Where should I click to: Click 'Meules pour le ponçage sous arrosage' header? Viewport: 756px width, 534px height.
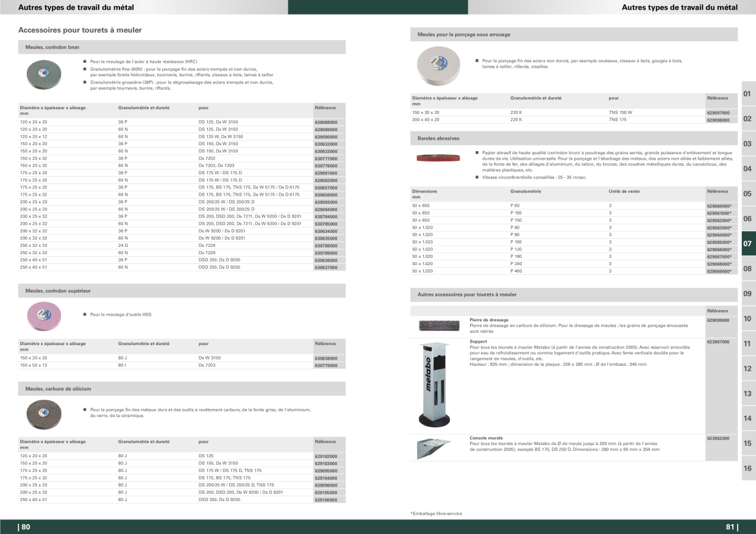pyautogui.click(x=574, y=35)
